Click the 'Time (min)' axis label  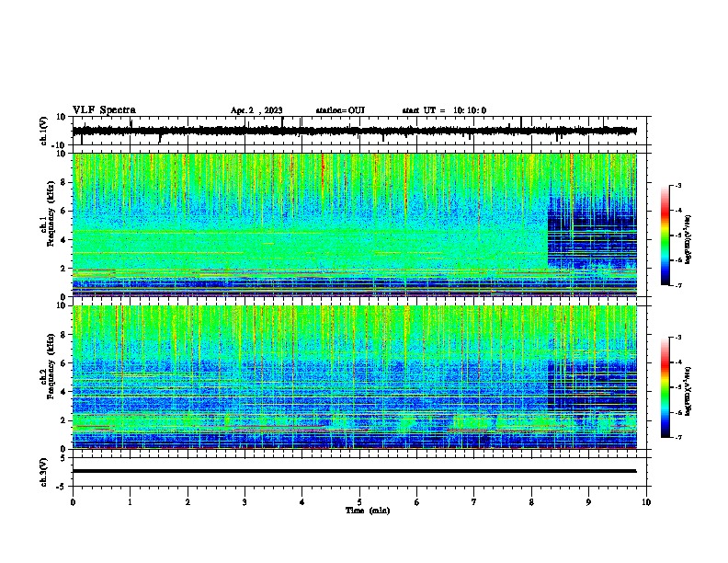click(368, 511)
